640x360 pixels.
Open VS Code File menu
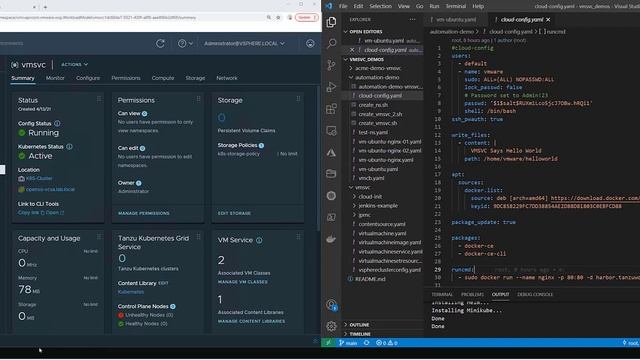pos(343,6)
